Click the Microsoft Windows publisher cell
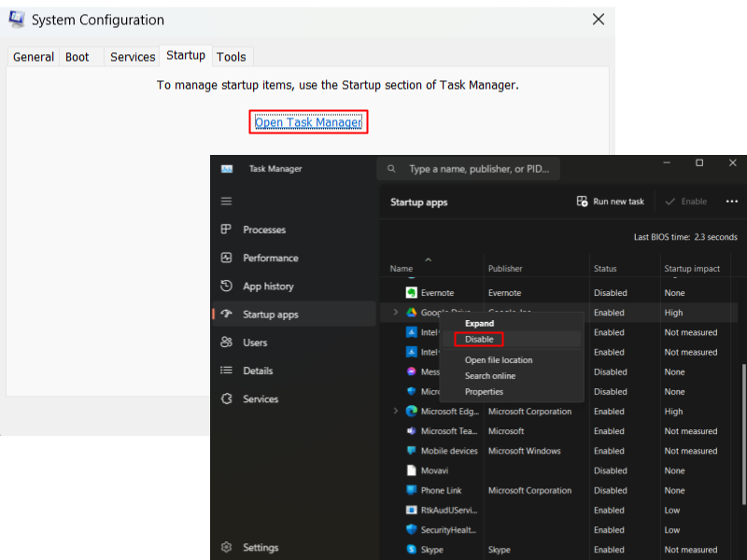Image resolution: width=747 pixels, height=560 pixels. tap(525, 451)
